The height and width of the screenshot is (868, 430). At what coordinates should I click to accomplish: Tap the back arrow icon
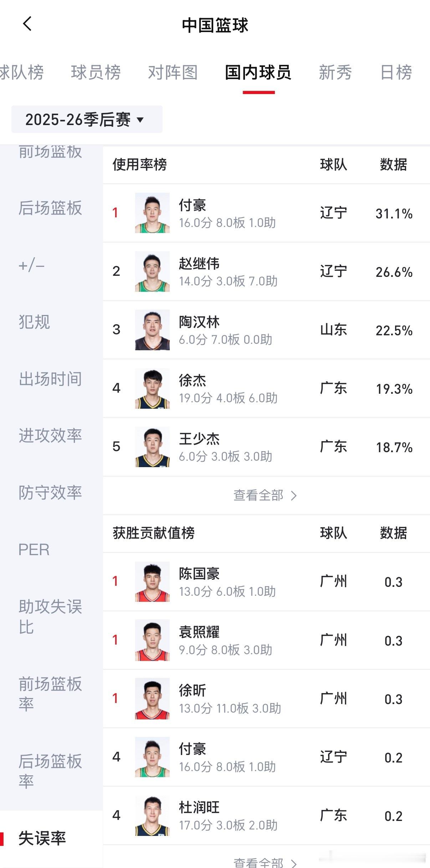(27, 24)
